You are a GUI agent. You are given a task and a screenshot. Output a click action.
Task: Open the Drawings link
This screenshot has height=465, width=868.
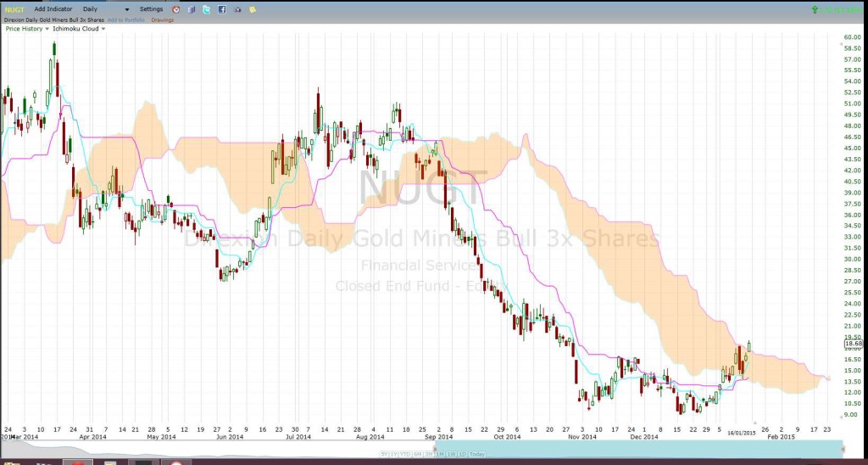[162, 20]
